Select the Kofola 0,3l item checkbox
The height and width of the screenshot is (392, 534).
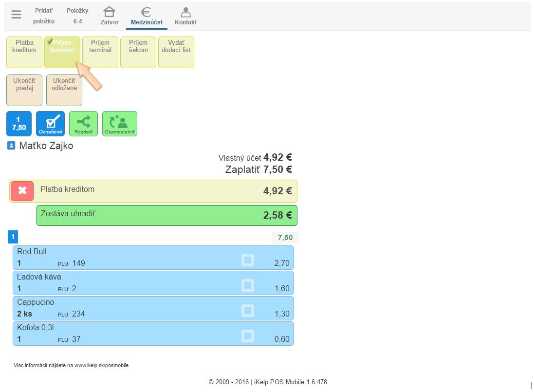click(248, 336)
